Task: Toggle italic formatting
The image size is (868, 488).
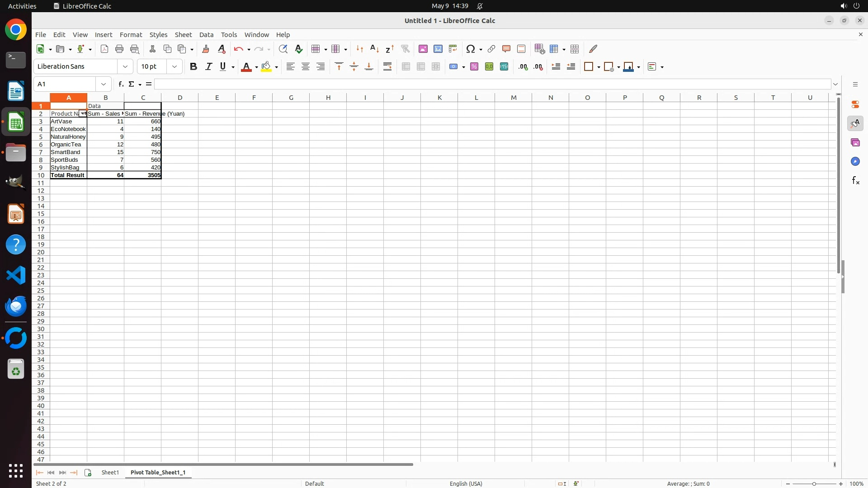Action: pyautogui.click(x=208, y=67)
